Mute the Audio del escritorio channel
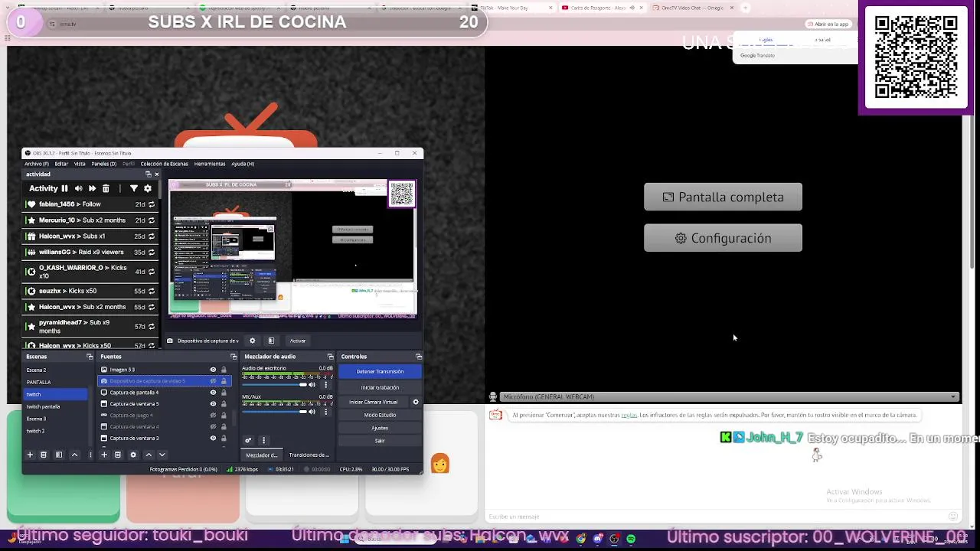The image size is (980, 551). tap(312, 384)
